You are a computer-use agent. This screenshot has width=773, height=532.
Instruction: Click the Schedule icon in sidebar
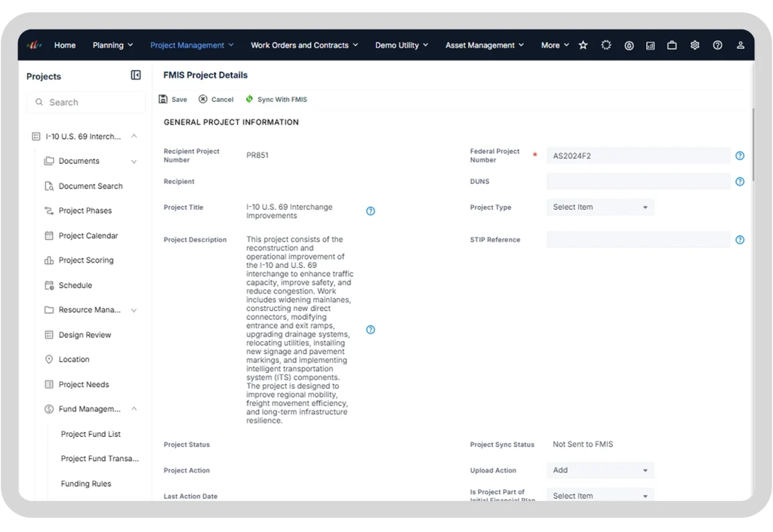click(49, 285)
